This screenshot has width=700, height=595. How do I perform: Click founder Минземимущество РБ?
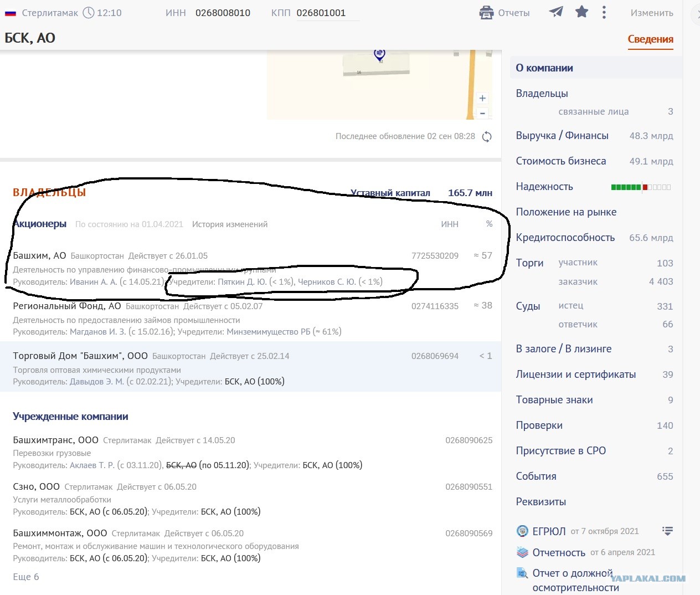pos(269,331)
